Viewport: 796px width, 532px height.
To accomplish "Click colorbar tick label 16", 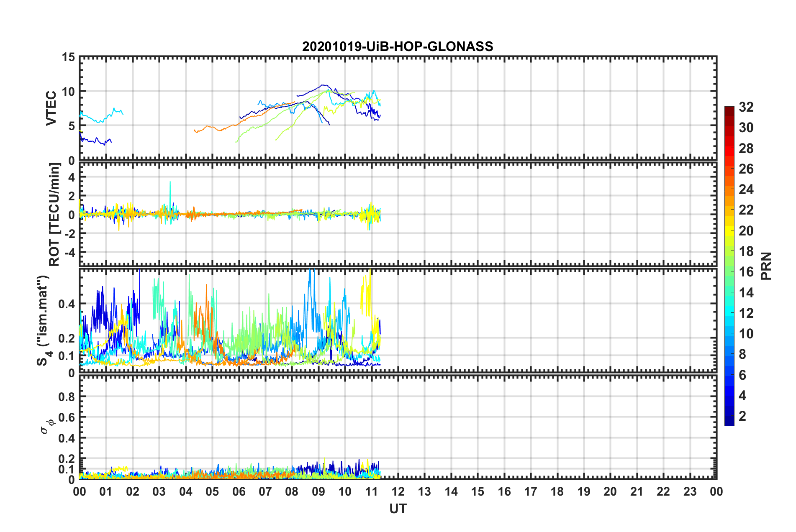I will [x=746, y=272].
